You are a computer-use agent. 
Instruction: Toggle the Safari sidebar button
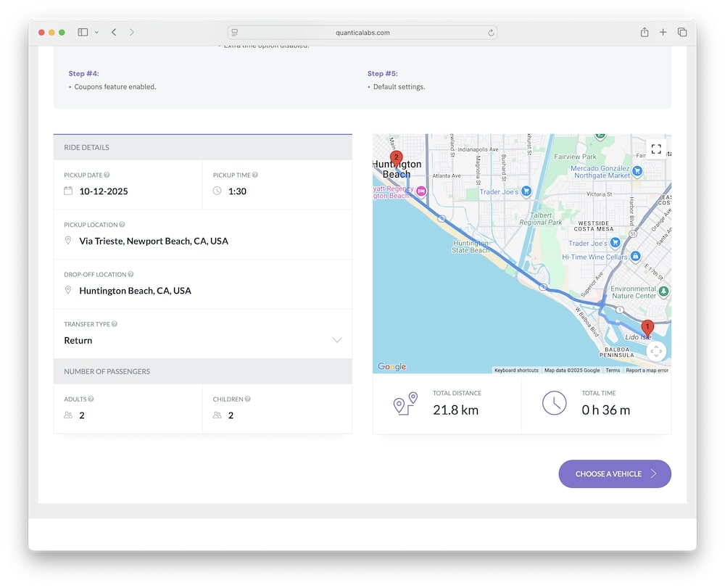coord(83,33)
